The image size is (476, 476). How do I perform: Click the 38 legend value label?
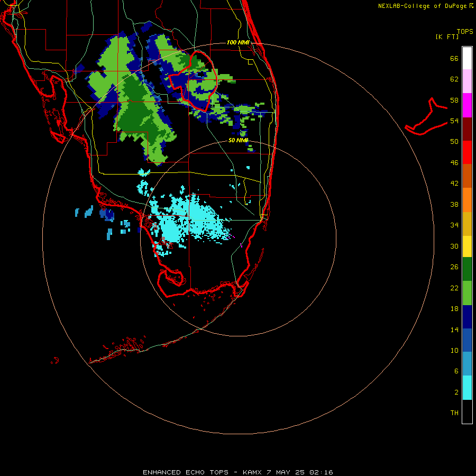point(454,204)
